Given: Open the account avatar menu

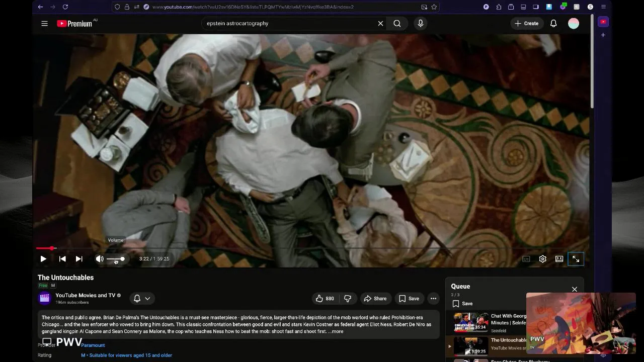Looking at the screenshot, I should tap(574, 23).
